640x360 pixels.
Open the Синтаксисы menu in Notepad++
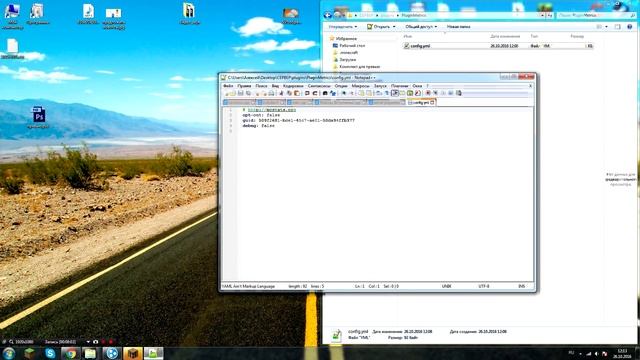[x=319, y=86]
